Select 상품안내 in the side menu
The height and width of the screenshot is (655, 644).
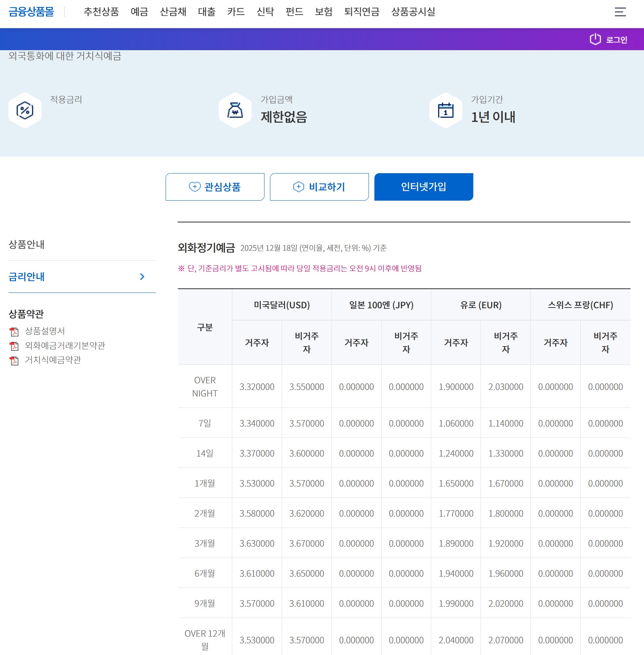(x=26, y=245)
